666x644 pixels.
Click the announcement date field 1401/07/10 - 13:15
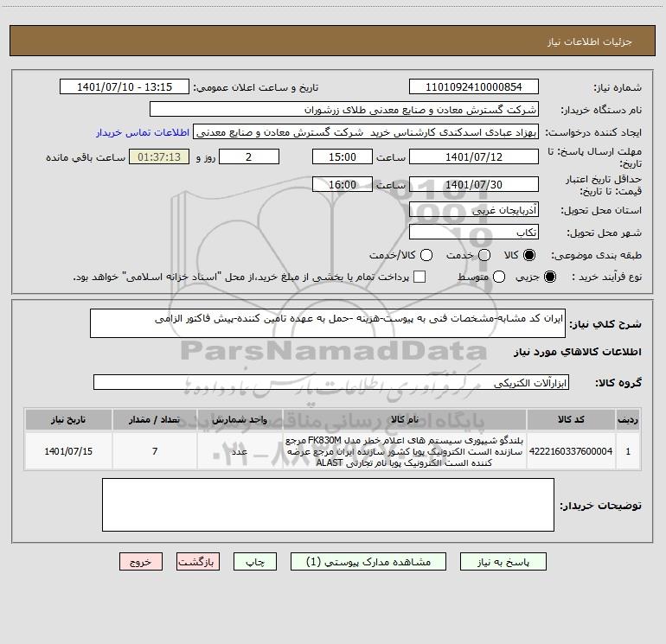pyautogui.click(x=125, y=87)
